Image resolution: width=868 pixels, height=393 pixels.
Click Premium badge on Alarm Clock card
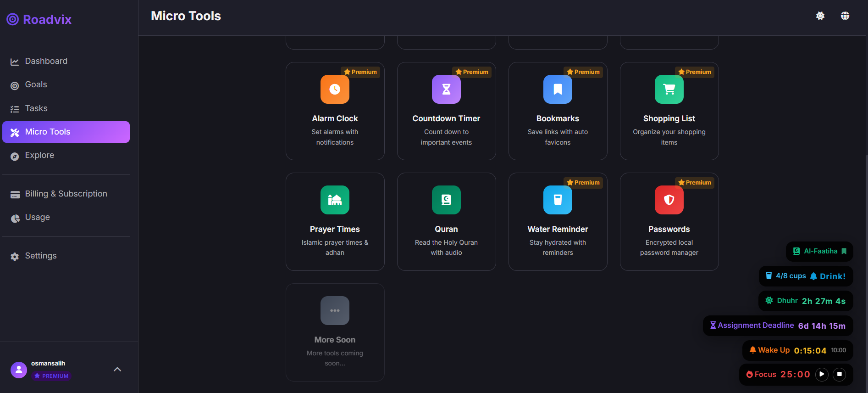[x=360, y=72]
